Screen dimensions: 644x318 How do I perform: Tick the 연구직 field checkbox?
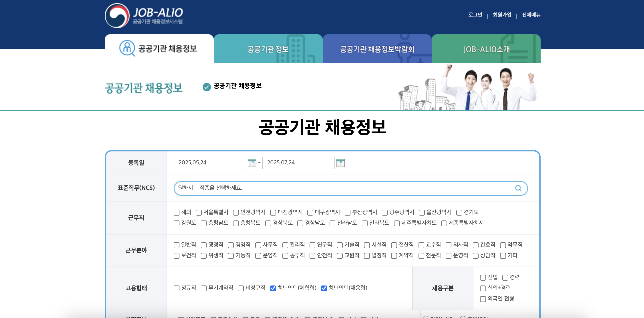312,245
